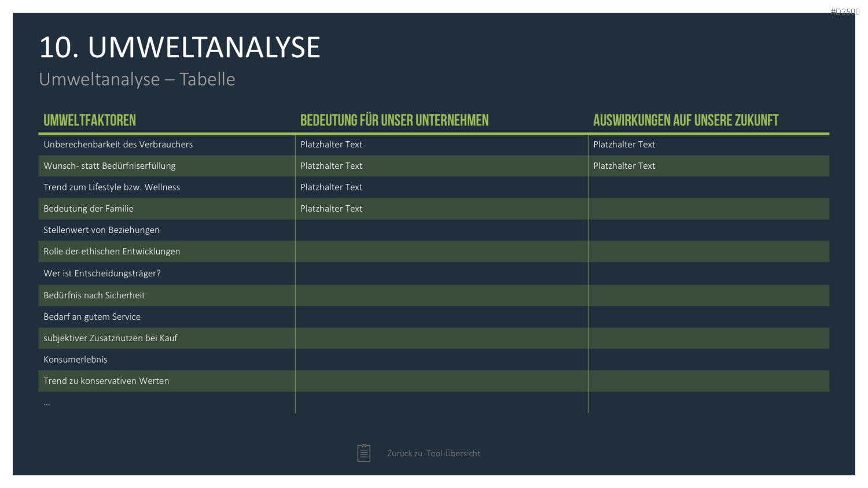Click the clipboard icon beside Zurück zu Tool-Übersicht
The height and width of the screenshot is (488, 868).
[x=363, y=453]
